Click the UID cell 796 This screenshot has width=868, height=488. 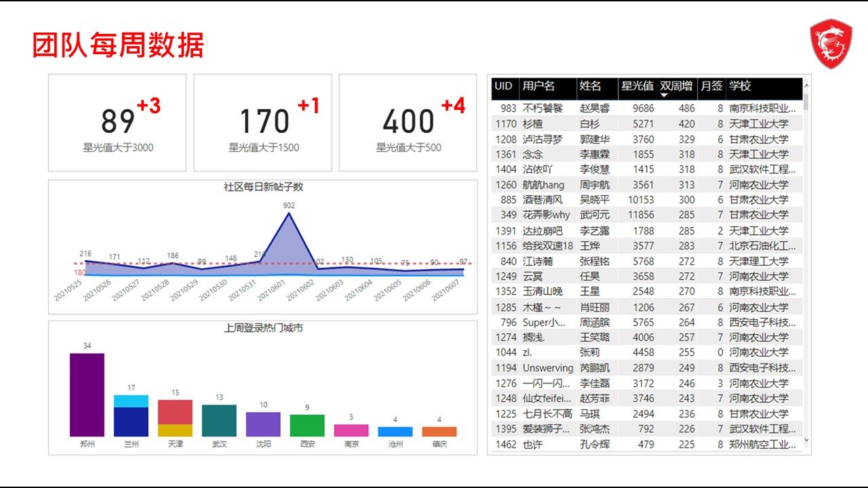(509, 322)
